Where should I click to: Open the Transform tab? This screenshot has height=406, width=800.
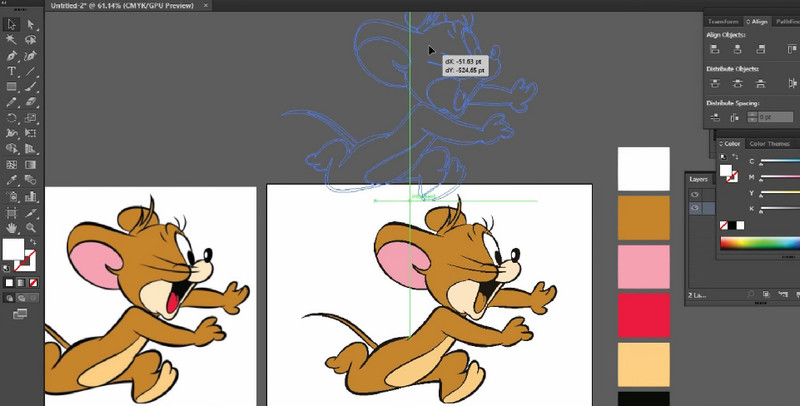pos(723,20)
